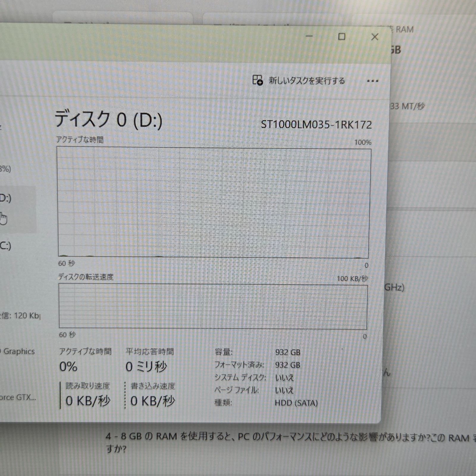
Task: Click the アクティブな時間 graph area
Action: (x=214, y=203)
